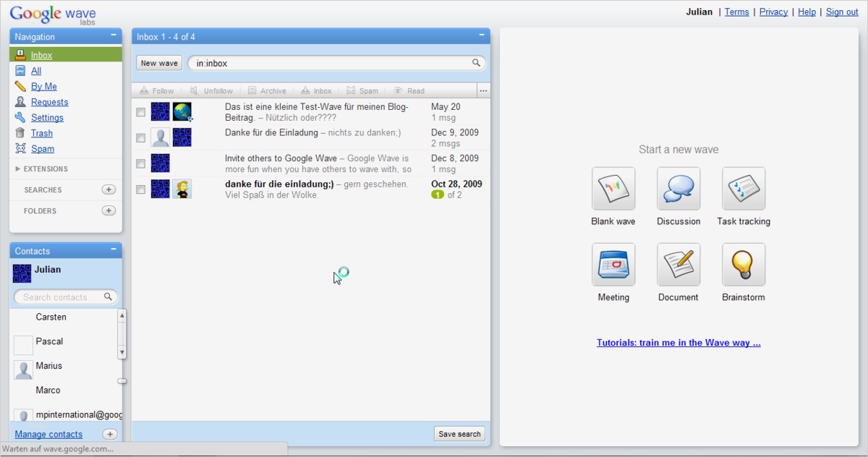868x457 pixels.
Task: Click the Save search button
Action: (x=459, y=434)
